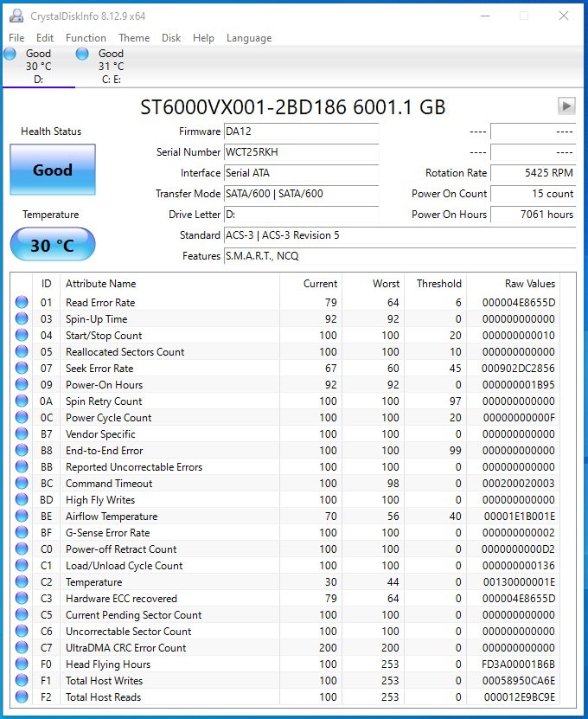Click the CrystalDiskInfo app icon in title bar
Image resolution: width=588 pixels, height=719 pixels.
(16, 16)
